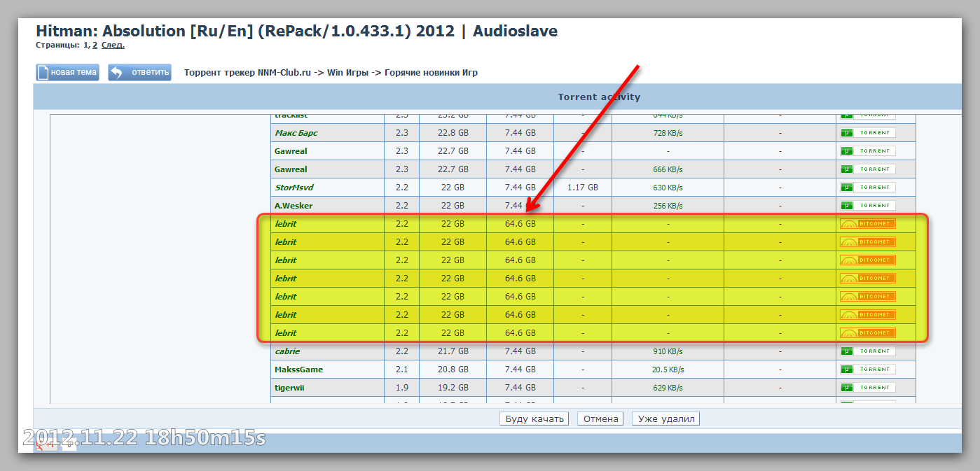
Task: Open the 'Win Игры' breadcrumb link
Action: [x=347, y=73]
